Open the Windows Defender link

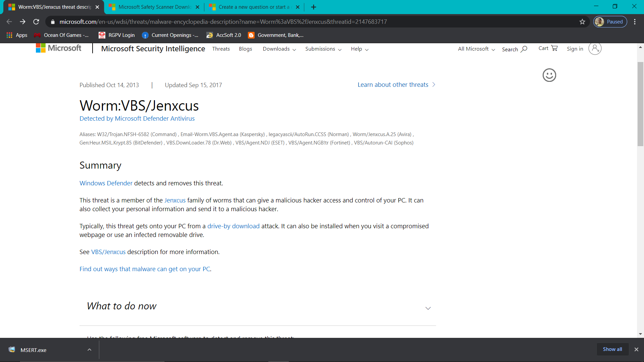pos(106,183)
